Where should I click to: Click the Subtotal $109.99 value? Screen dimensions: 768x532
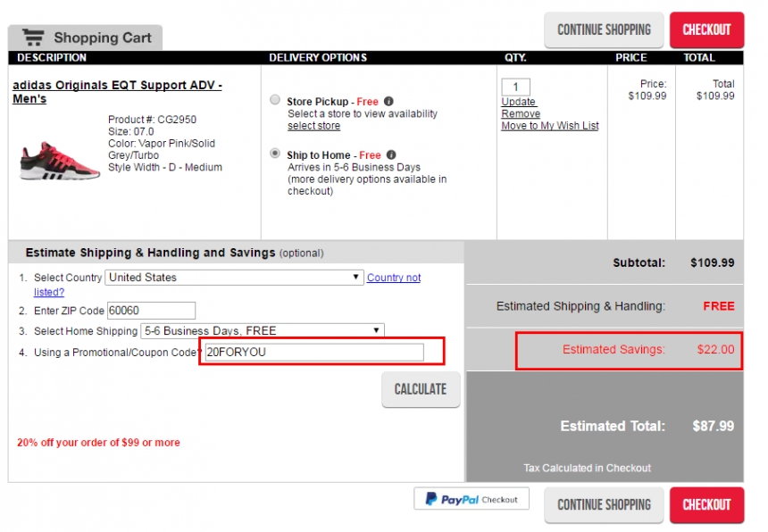pyautogui.click(x=712, y=262)
